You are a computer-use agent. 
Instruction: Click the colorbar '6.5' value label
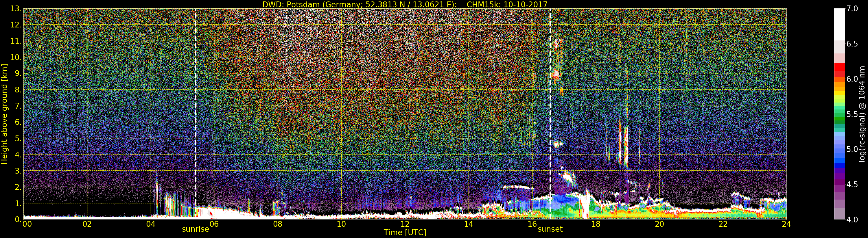point(852,44)
